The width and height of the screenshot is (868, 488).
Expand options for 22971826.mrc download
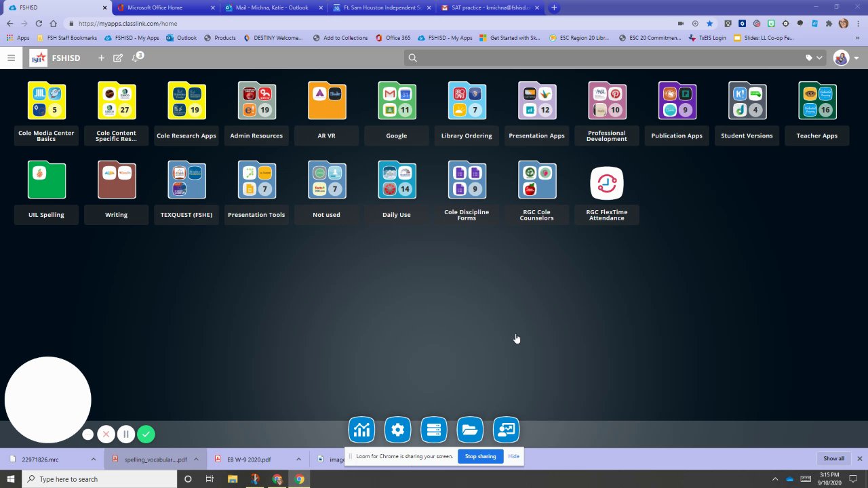coord(93,460)
